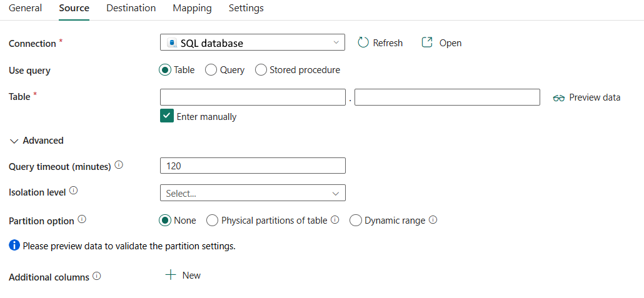Click the Partition option info icon
This screenshot has width=644, height=298.
(x=82, y=220)
